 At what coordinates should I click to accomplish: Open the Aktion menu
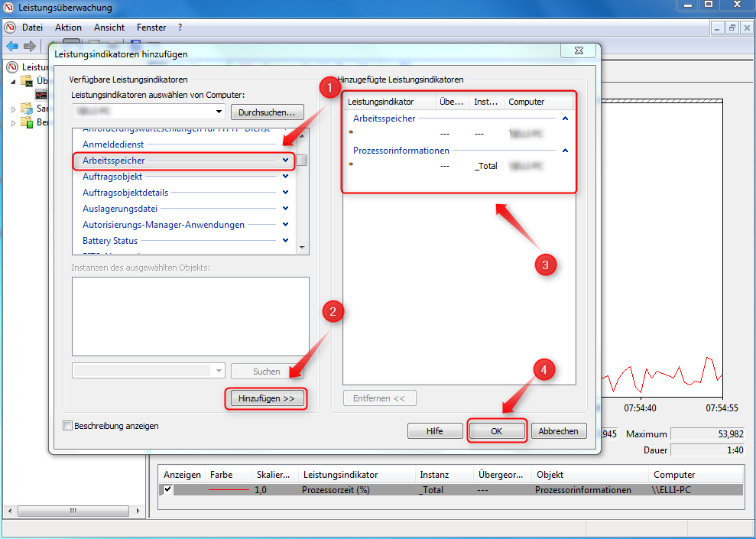pos(68,28)
